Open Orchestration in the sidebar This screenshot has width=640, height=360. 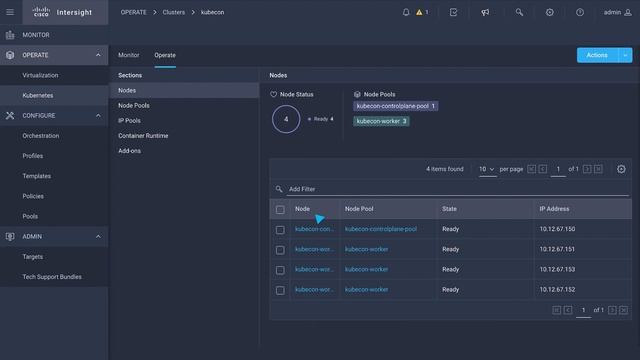click(41, 136)
